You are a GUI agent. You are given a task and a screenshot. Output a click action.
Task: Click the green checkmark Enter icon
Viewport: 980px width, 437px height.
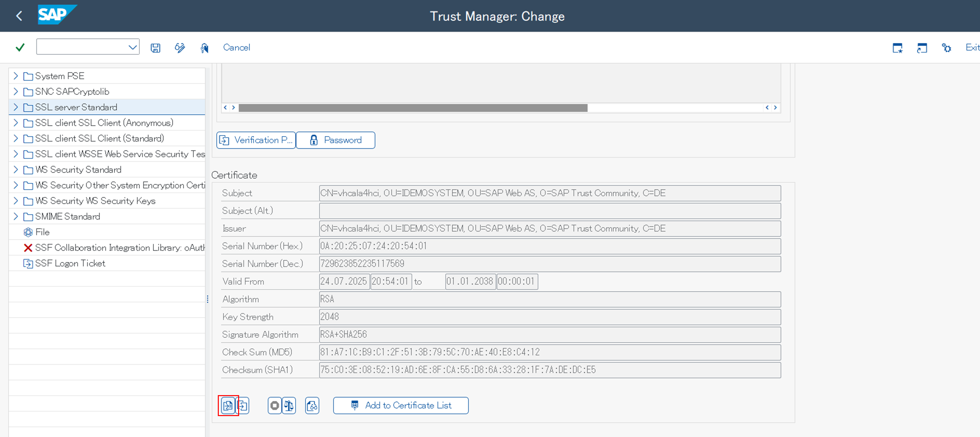pyautogui.click(x=20, y=47)
